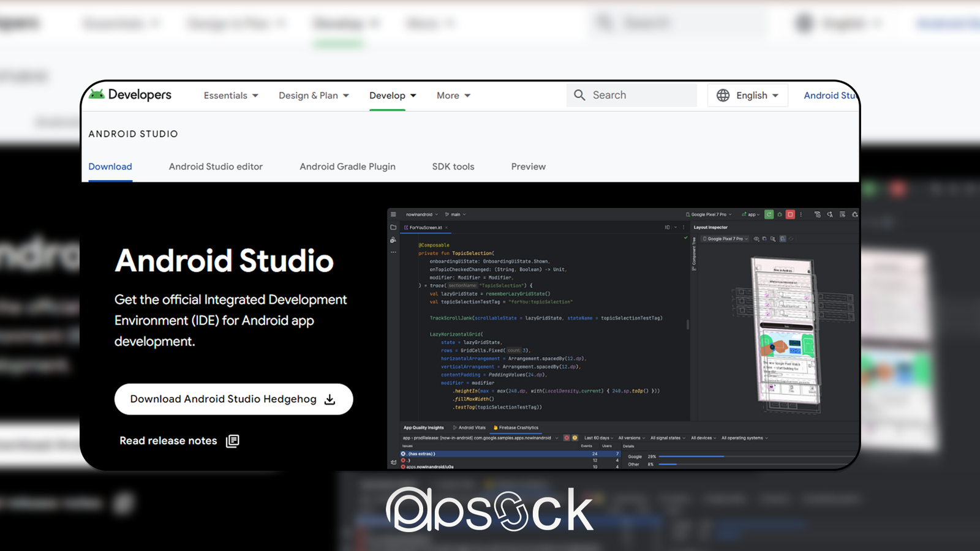The image size is (980, 551).
Task: Toggle the highlighted Layout Inspector toolbar icon
Action: point(782,239)
